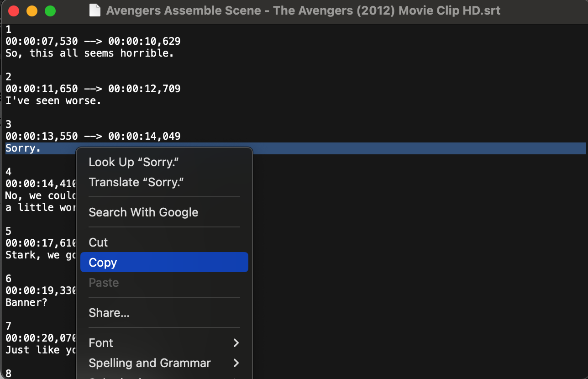This screenshot has height=379, width=588.
Task: Expand the Spelling and Grammar submenu arrow
Action: 236,363
